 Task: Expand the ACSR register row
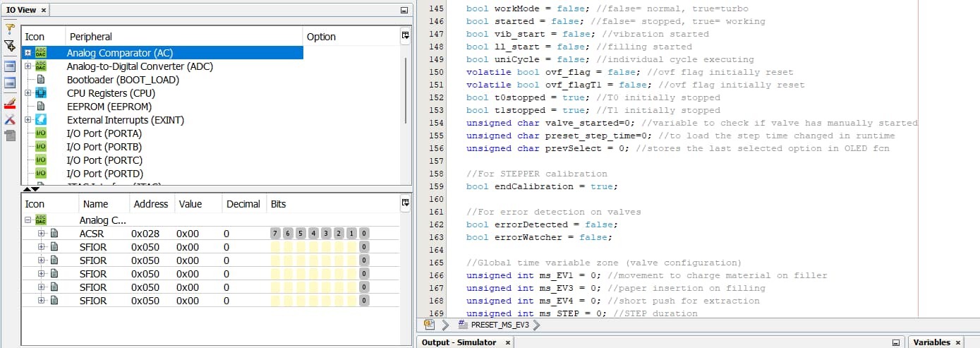pos(41,234)
